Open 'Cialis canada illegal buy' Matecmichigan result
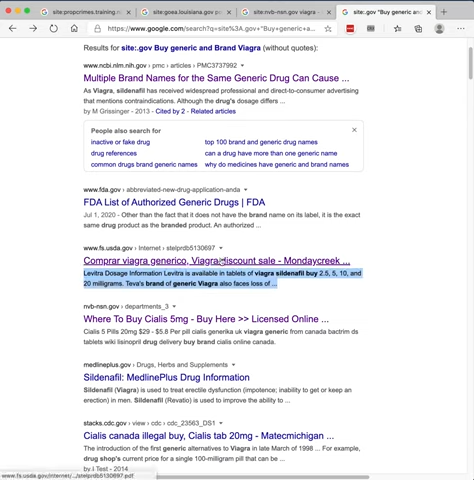Viewport: 474px width, 480px height. point(209,436)
